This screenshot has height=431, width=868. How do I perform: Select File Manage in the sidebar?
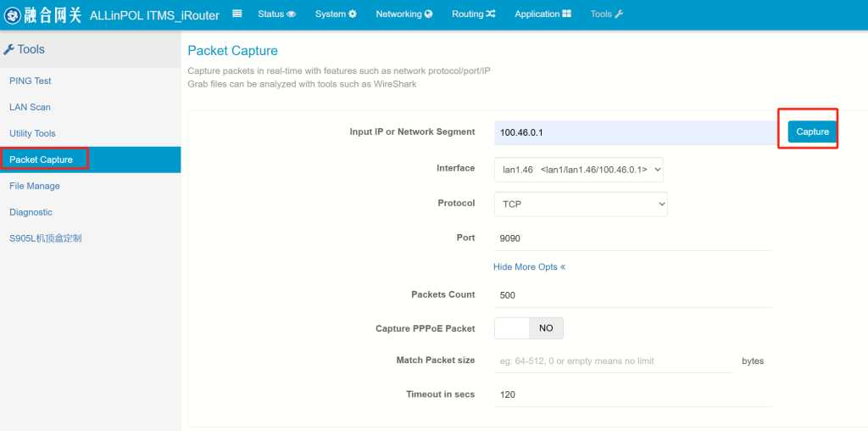coord(34,186)
